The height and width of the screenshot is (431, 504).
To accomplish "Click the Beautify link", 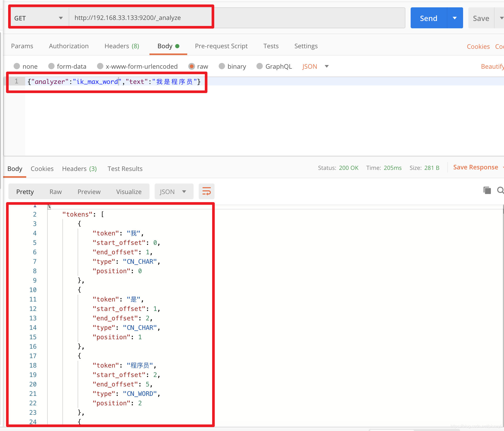I will (492, 66).
